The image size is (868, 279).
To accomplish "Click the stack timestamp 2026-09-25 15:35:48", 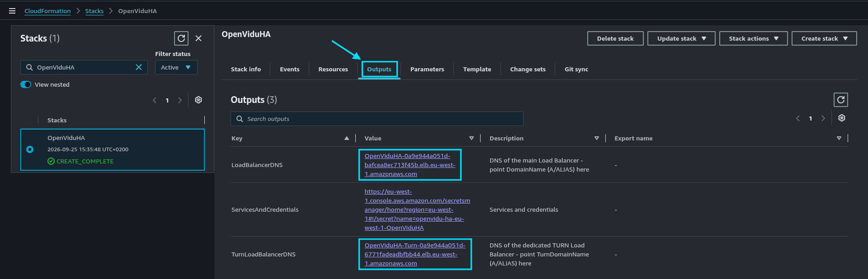I will click(x=88, y=149).
